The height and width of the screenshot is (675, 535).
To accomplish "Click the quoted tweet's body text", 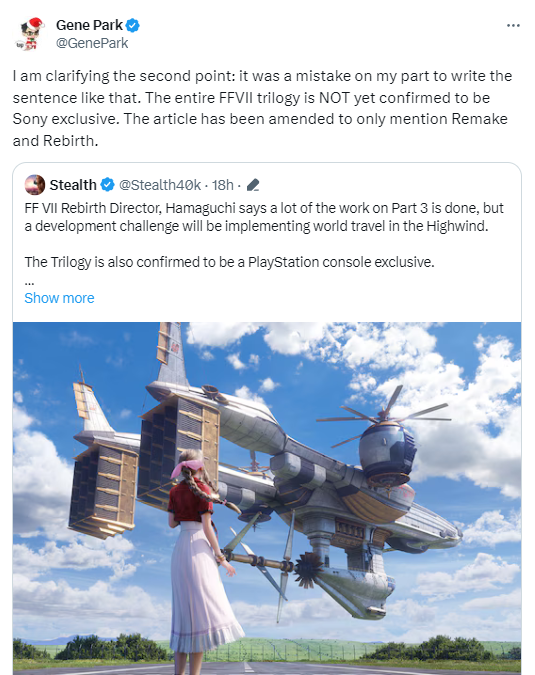I will tap(264, 235).
